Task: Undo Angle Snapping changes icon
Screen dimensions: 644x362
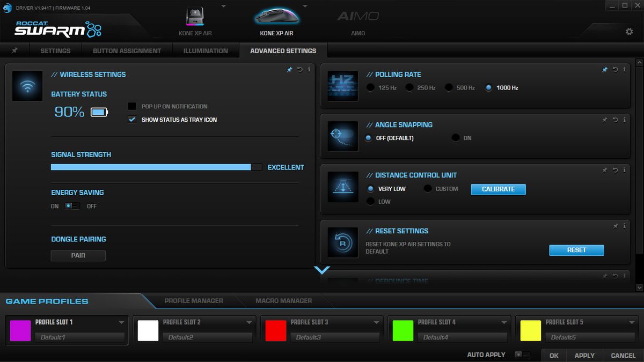Action: point(615,120)
